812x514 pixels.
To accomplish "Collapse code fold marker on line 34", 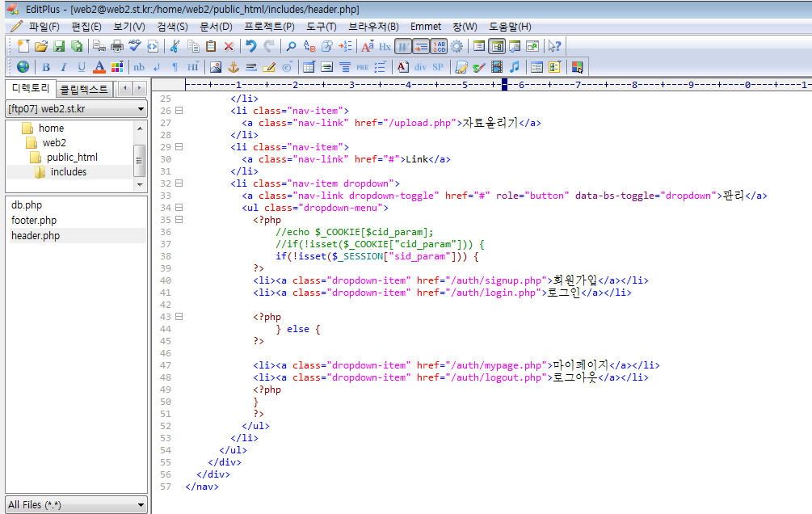I will coord(179,207).
